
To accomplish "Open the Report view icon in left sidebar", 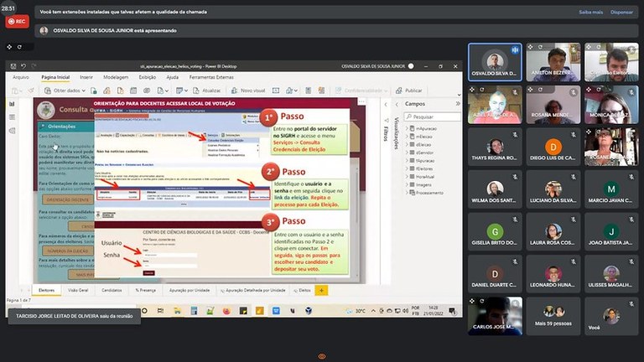I will coord(12,104).
